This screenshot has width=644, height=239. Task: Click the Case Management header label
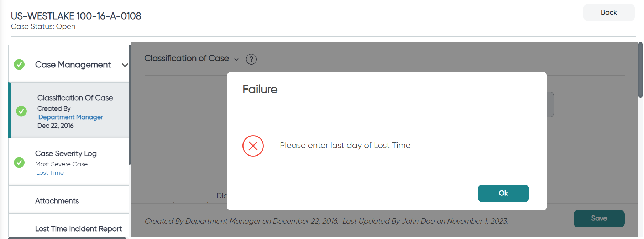pyautogui.click(x=73, y=65)
